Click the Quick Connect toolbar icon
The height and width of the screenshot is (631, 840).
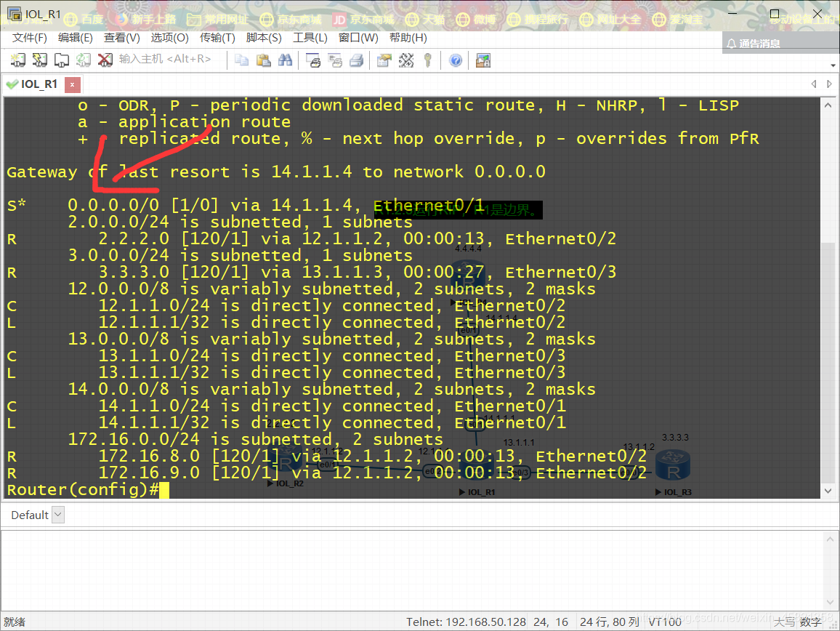pos(40,60)
